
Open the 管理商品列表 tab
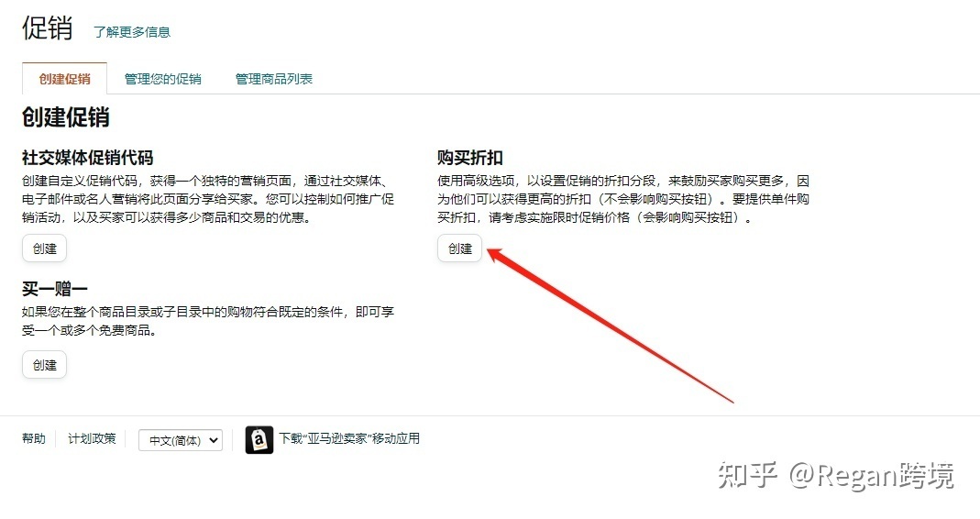(274, 79)
